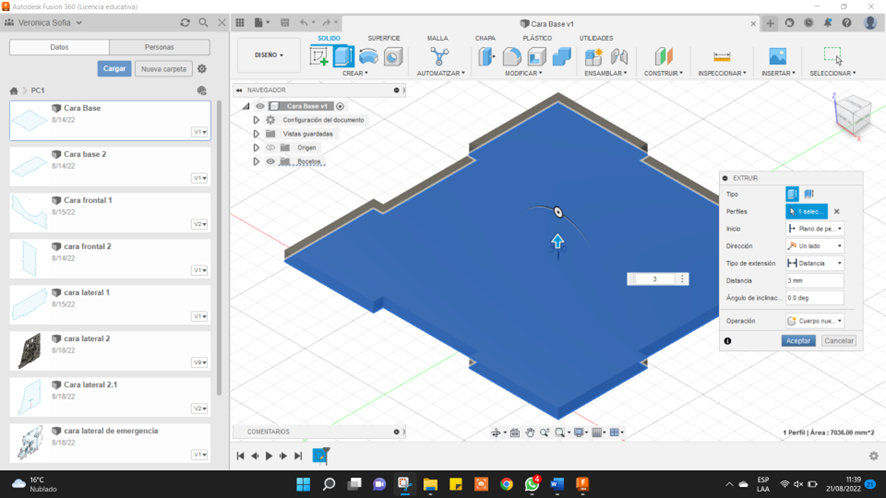The width and height of the screenshot is (886, 498).
Task: Click the Orbit navigation tool
Action: coord(496,432)
